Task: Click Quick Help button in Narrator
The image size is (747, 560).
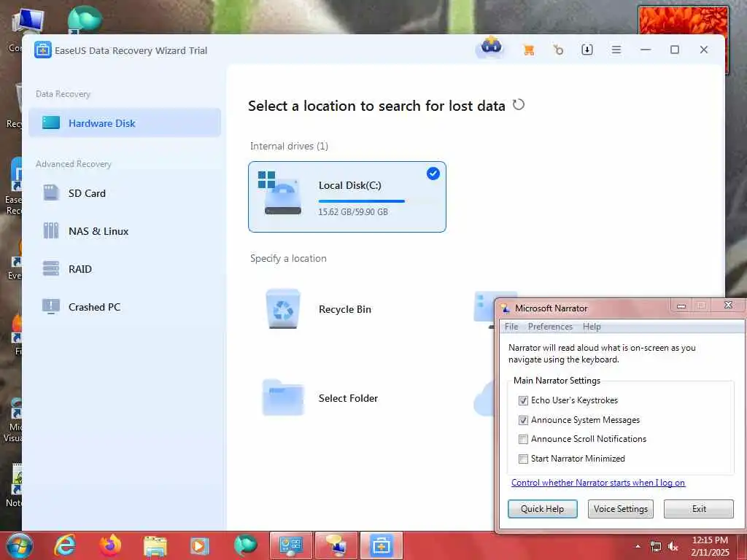Action: [542, 508]
